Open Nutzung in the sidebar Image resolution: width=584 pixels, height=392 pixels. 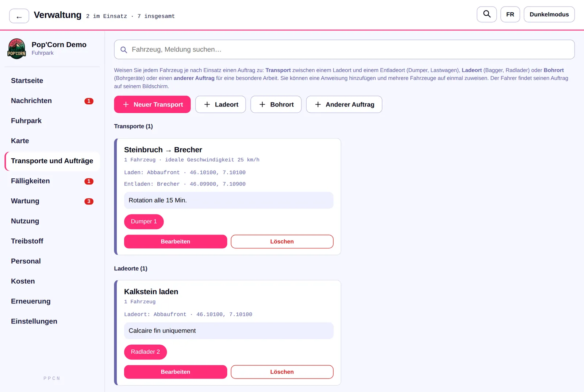click(52, 221)
